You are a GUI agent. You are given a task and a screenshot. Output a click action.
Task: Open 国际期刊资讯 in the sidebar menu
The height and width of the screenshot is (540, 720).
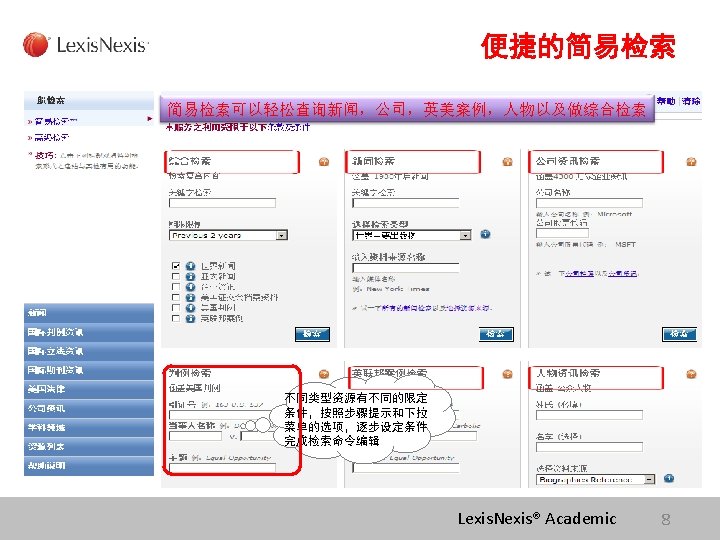[89, 370]
